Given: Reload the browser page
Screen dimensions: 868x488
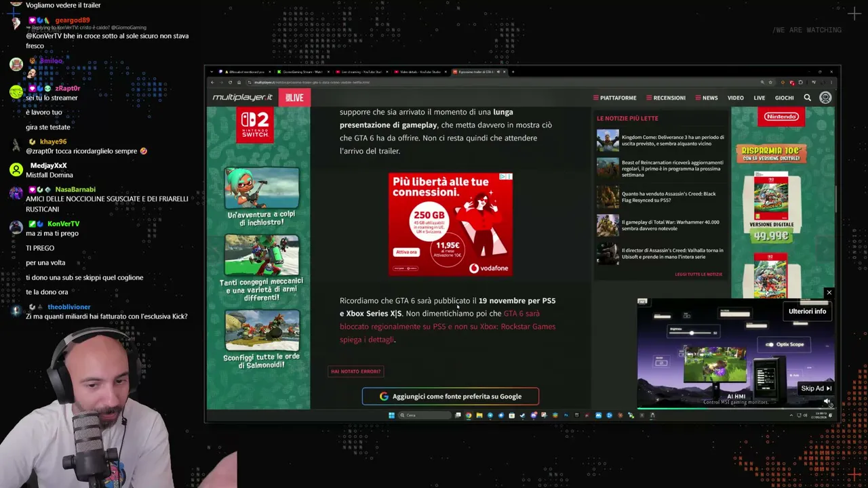Looking at the screenshot, I should tap(229, 82).
